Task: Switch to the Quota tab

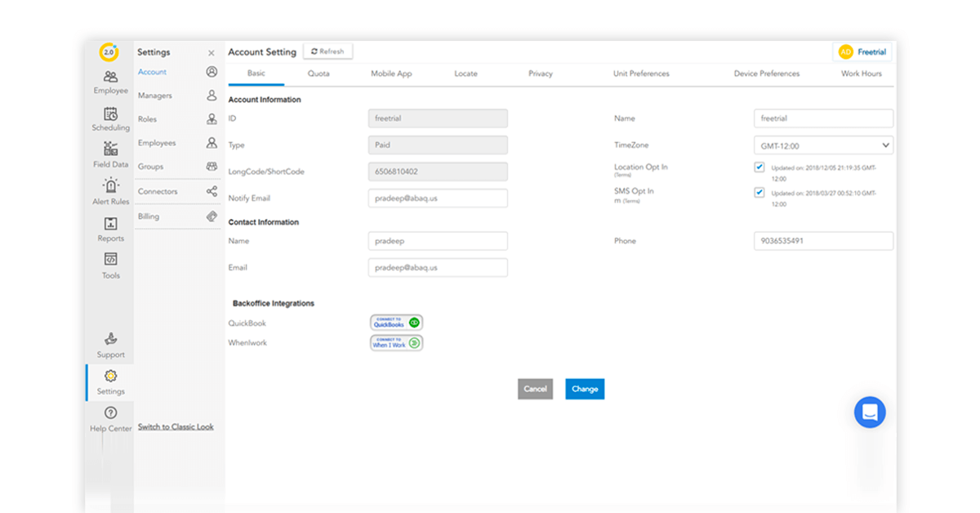Action: (318, 74)
